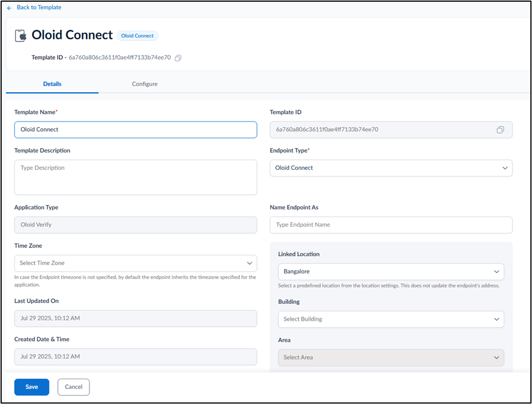The width and height of the screenshot is (532, 404).
Task: Click the Last Updated On date field
Action: click(x=136, y=318)
